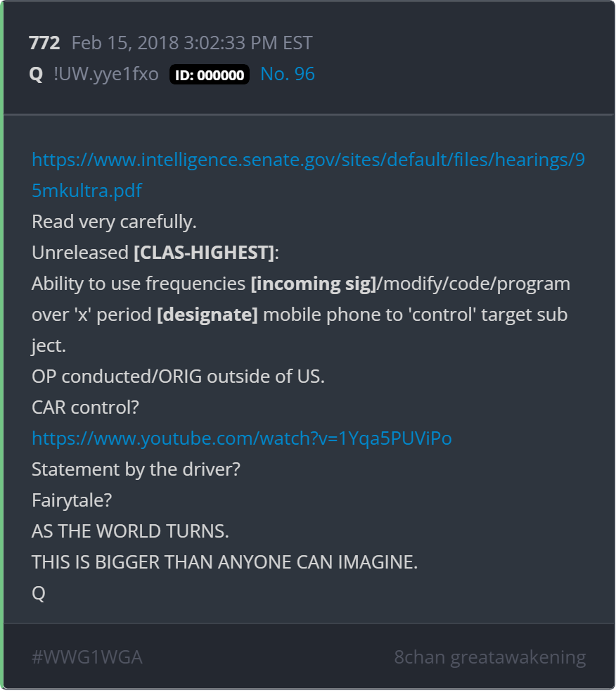Click 'THIS IS BIGGER THAN ANYONE CAN IMAGINE.'
616x691 pixels.
coord(224,562)
